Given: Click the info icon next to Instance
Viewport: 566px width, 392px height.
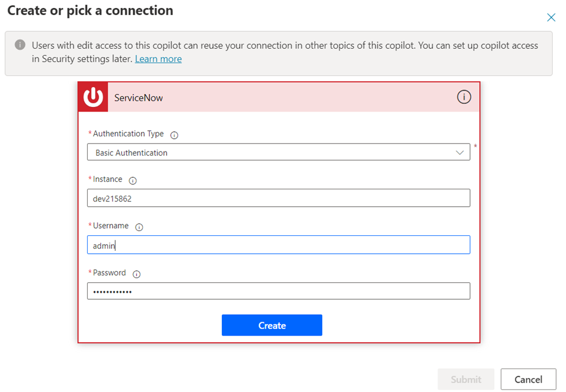Looking at the screenshot, I should click(x=132, y=181).
